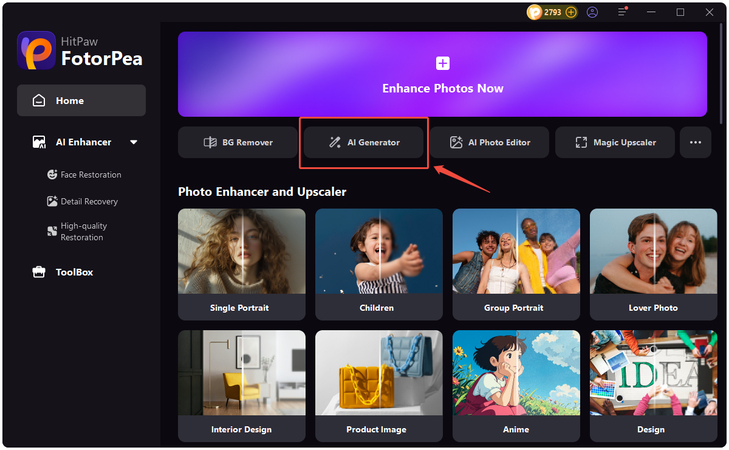Choose the Anime enhancement thumbnail
The height and width of the screenshot is (450, 729).
(515, 386)
